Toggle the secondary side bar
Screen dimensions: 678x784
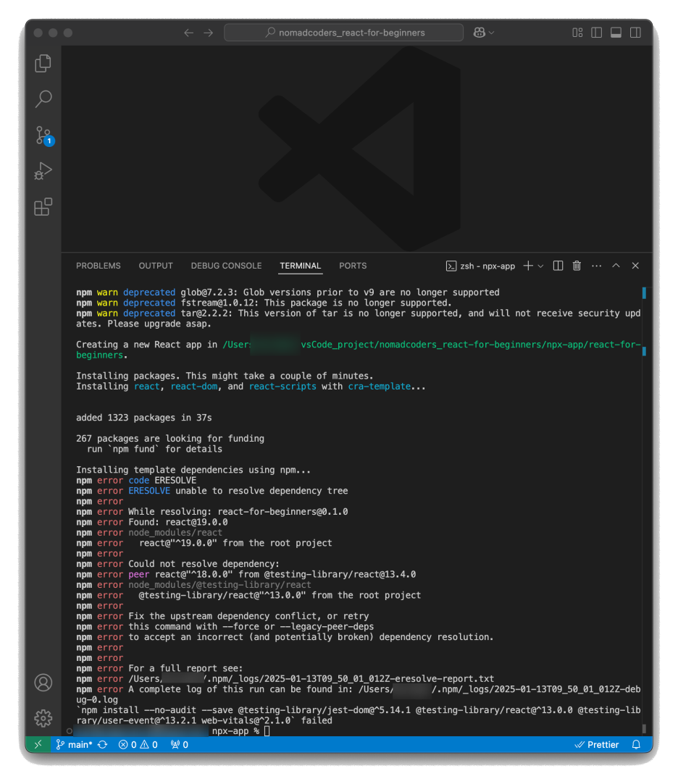click(x=635, y=33)
